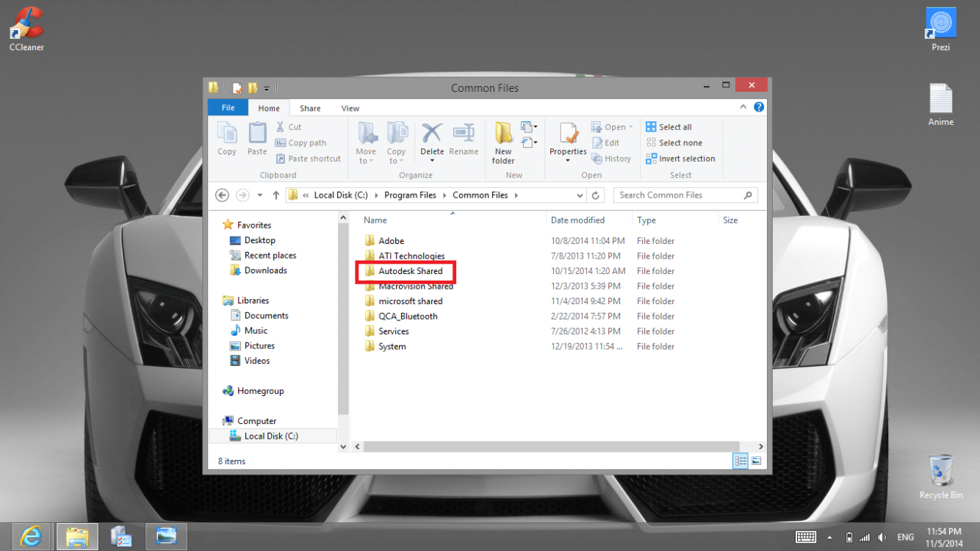Image resolution: width=980 pixels, height=551 pixels.
Task: Open the Prezi desktop shortcut
Action: click(940, 29)
